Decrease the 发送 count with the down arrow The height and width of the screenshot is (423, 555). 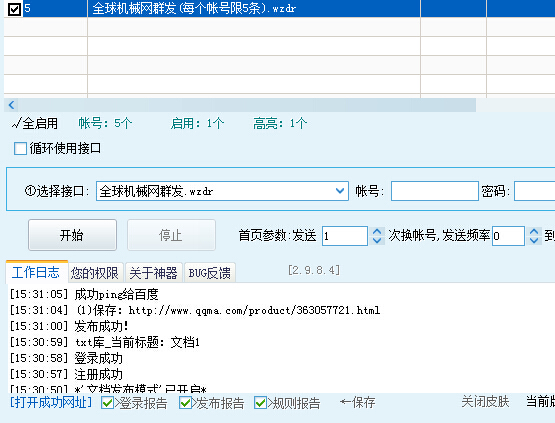click(377, 241)
